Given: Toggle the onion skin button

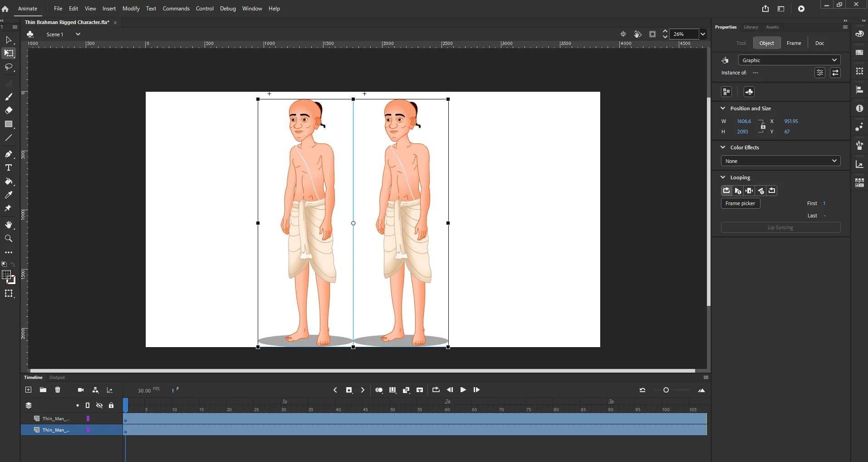Looking at the screenshot, I should point(379,390).
